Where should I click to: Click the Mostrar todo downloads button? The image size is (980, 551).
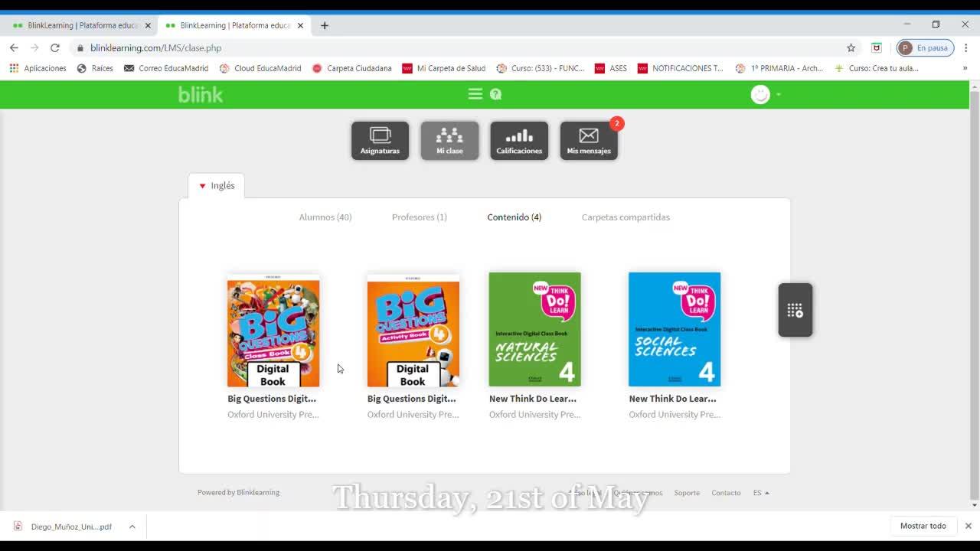click(x=923, y=527)
